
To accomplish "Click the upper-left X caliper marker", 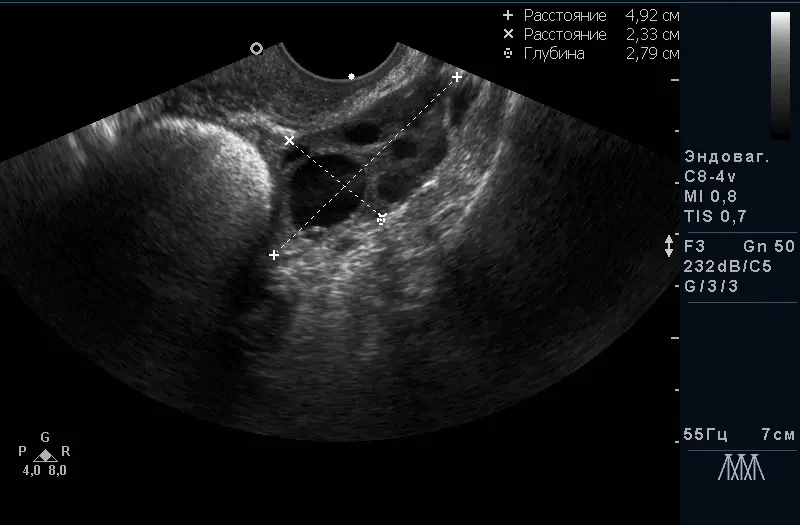I will pyautogui.click(x=290, y=141).
